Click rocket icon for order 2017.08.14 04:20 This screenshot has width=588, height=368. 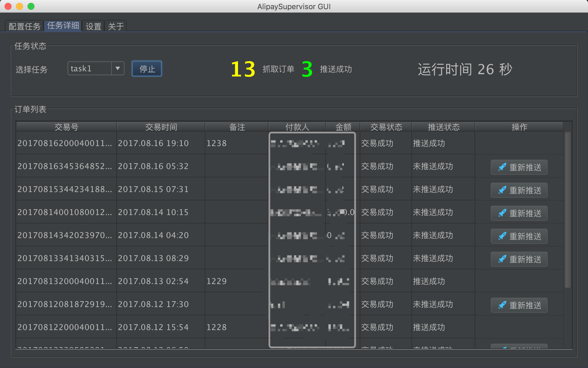502,236
